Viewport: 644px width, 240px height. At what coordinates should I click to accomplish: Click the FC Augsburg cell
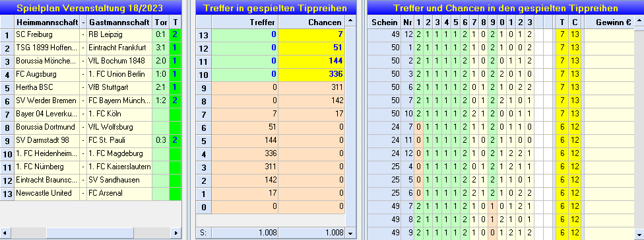(x=48, y=74)
